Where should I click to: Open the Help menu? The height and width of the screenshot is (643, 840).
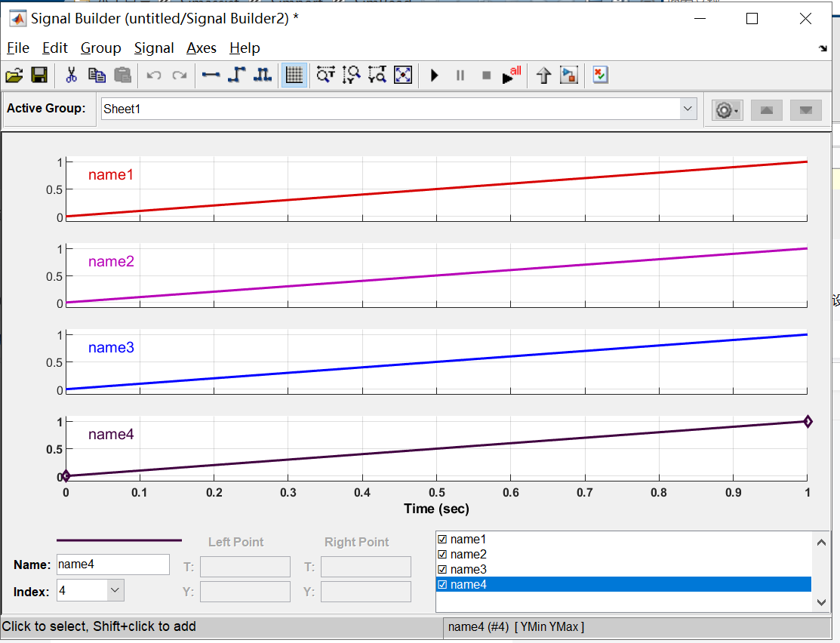pos(245,48)
